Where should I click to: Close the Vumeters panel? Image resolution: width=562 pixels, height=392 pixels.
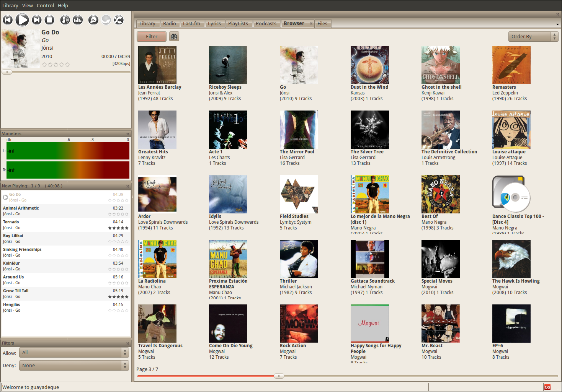(128, 133)
